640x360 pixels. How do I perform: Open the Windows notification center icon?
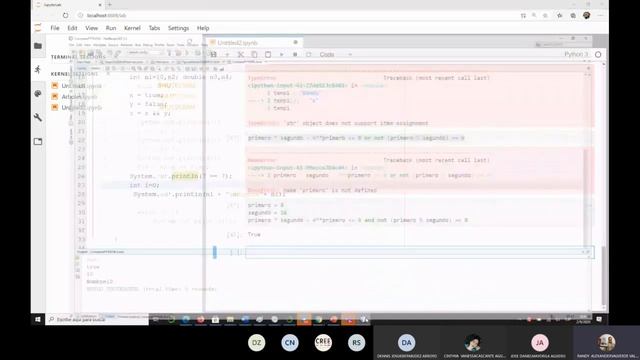(x=599, y=320)
